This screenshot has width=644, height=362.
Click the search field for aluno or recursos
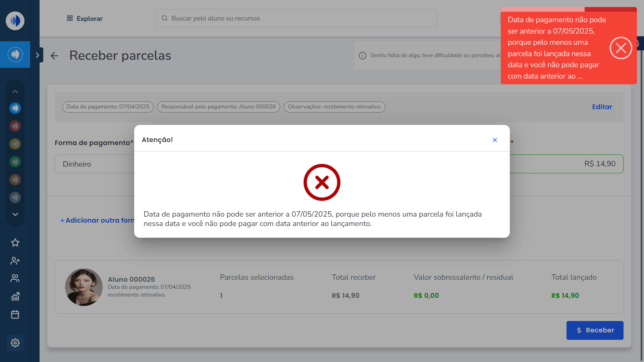[x=296, y=18]
